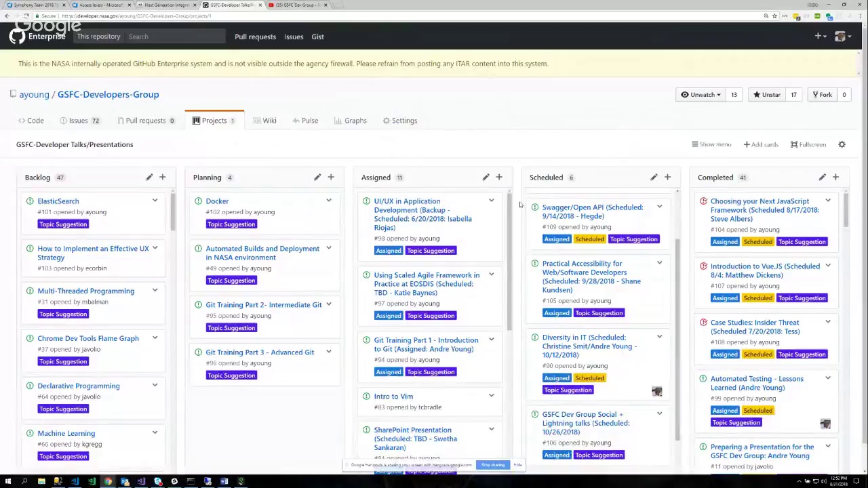Viewport: 868px width, 488px height.
Task: Open the Graphs tab
Action: pyautogui.click(x=350, y=121)
